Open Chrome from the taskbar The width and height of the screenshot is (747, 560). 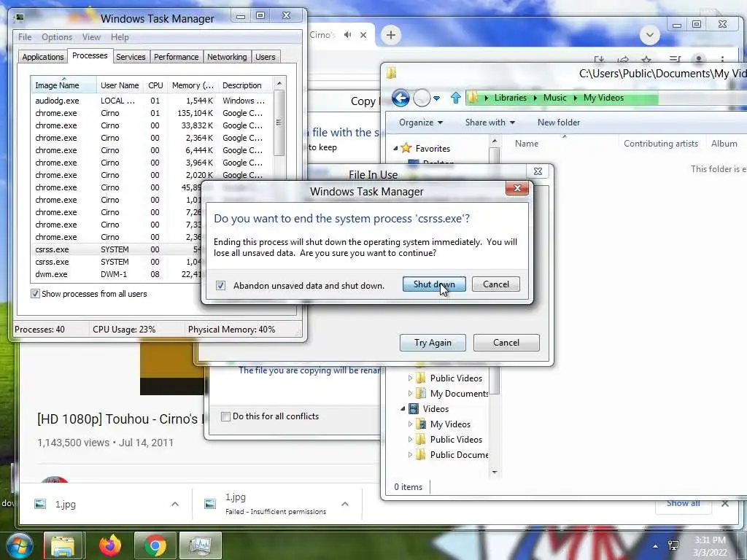point(155,545)
